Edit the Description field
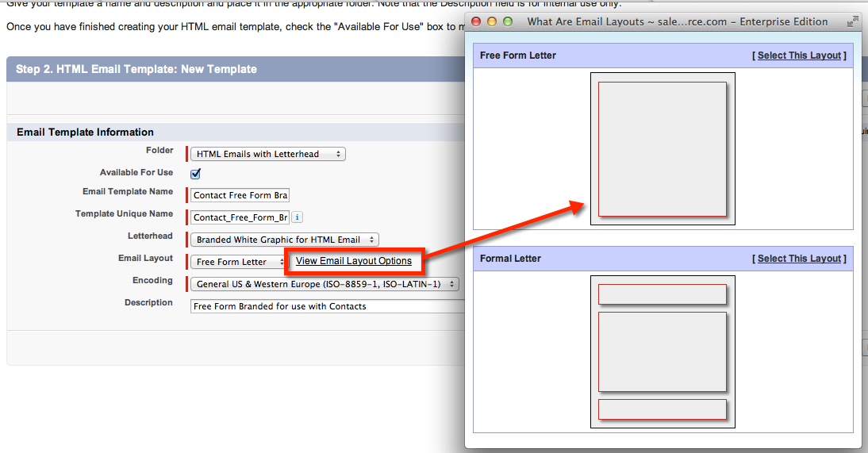868x453 pixels. pyautogui.click(x=328, y=306)
